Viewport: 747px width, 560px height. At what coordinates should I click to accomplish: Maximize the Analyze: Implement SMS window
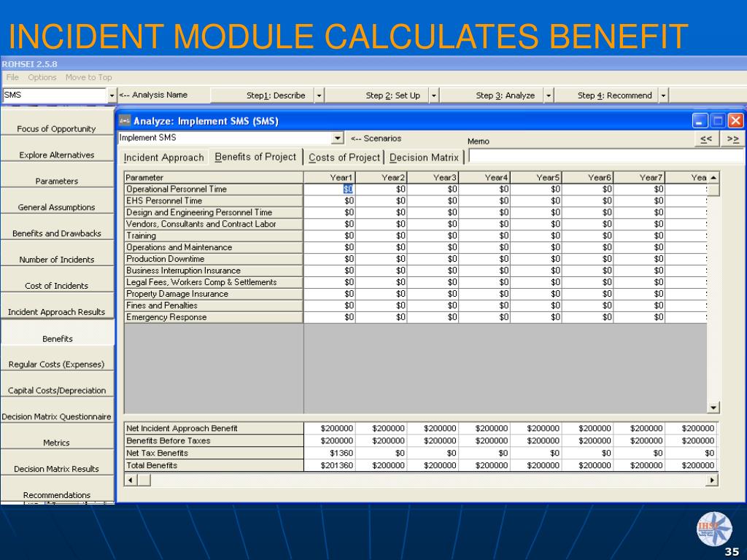pos(718,120)
